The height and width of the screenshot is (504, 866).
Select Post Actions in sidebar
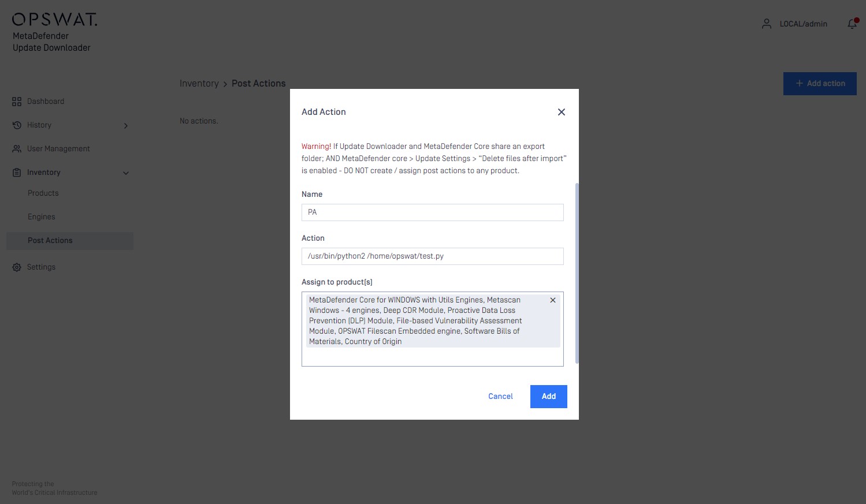coord(70,241)
